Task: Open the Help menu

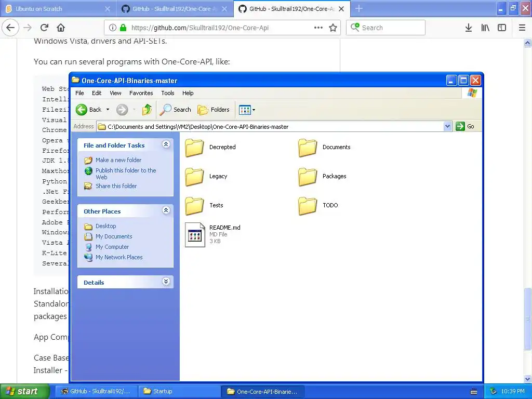Action: click(188, 93)
